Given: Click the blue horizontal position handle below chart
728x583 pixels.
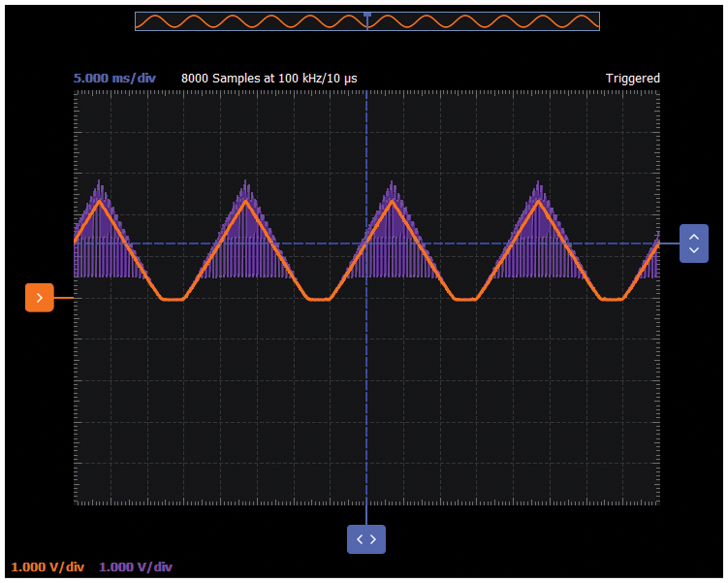Looking at the screenshot, I should tap(366, 539).
